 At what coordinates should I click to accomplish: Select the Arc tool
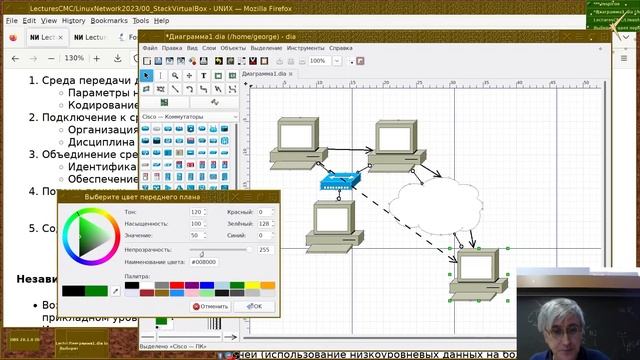[x=189, y=89]
